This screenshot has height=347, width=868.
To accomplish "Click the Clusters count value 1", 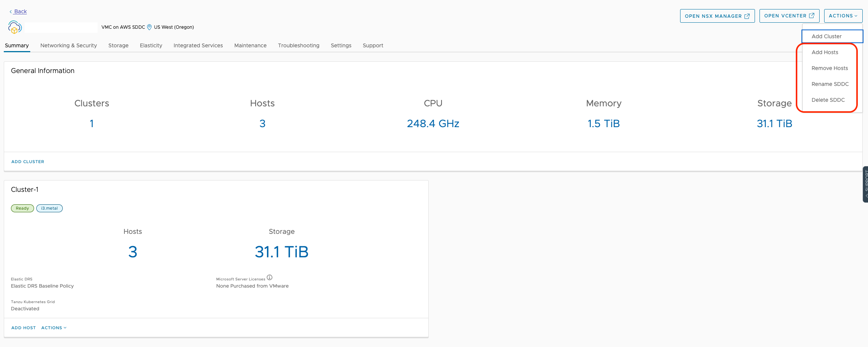I will [x=91, y=123].
